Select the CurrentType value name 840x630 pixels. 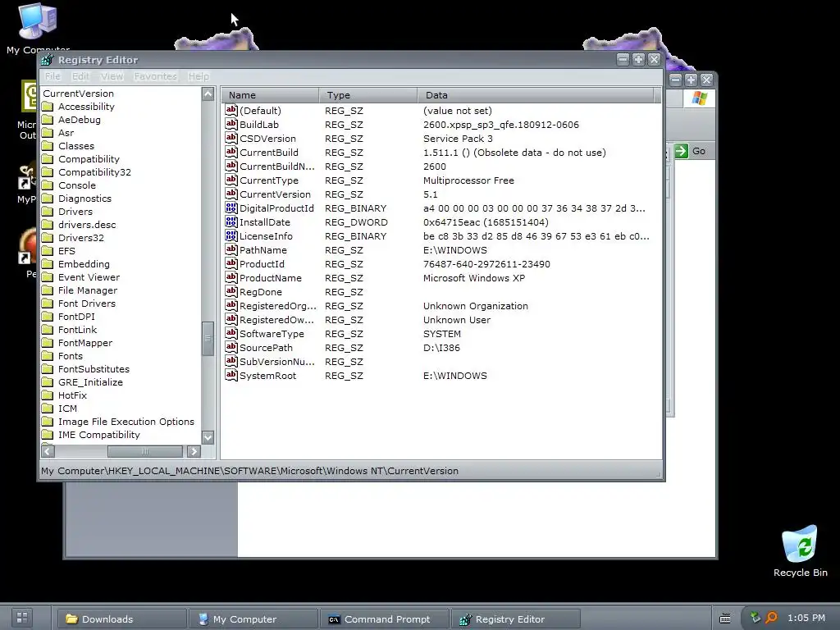(268, 180)
